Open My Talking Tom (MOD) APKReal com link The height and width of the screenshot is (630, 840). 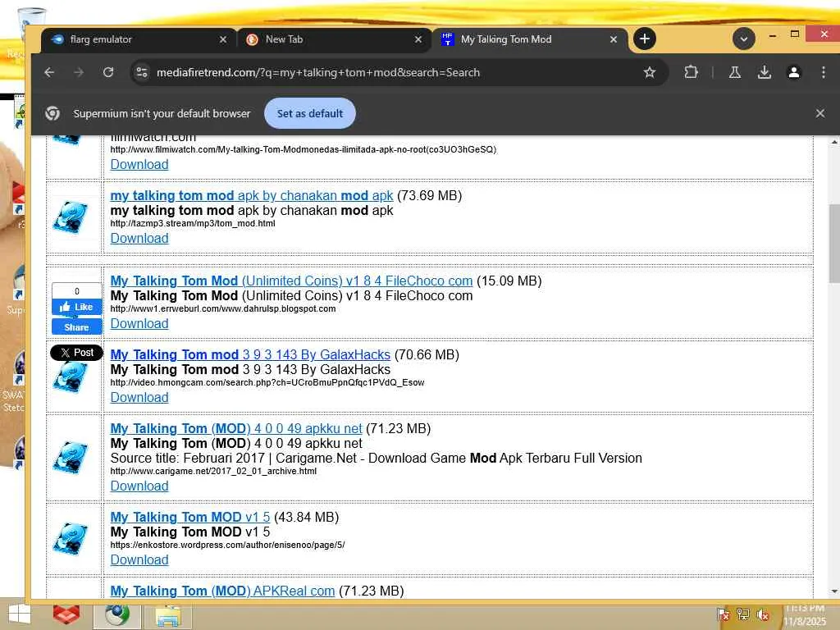tap(222, 591)
